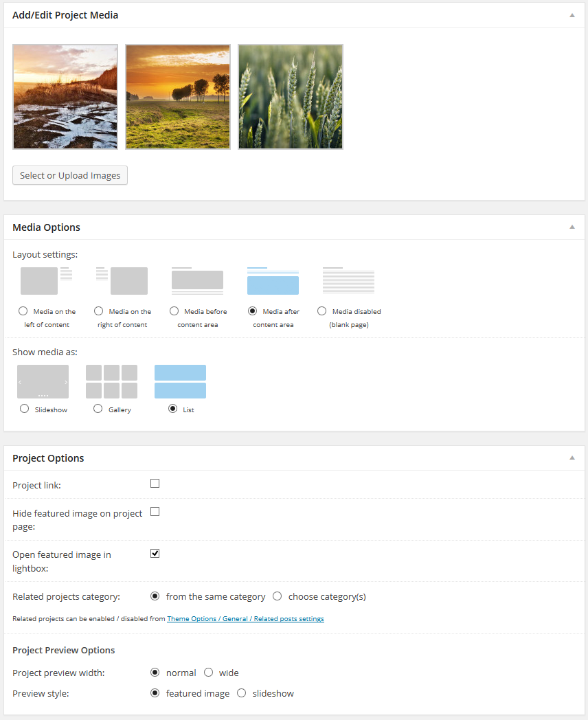
Task: Choose the media on right layout icon
Action: tap(122, 281)
